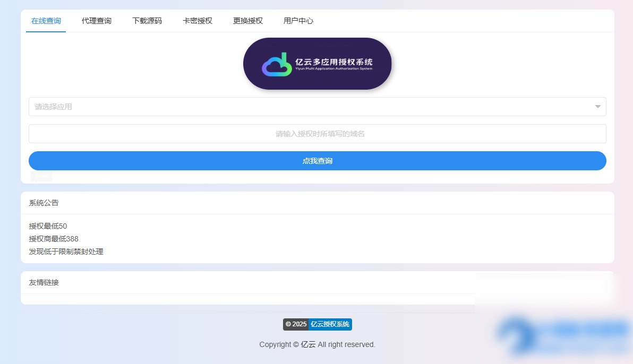The width and height of the screenshot is (633, 364).
Task: Click the 发现低于限制禁封处理 warning text
Action: pyautogui.click(x=66, y=252)
